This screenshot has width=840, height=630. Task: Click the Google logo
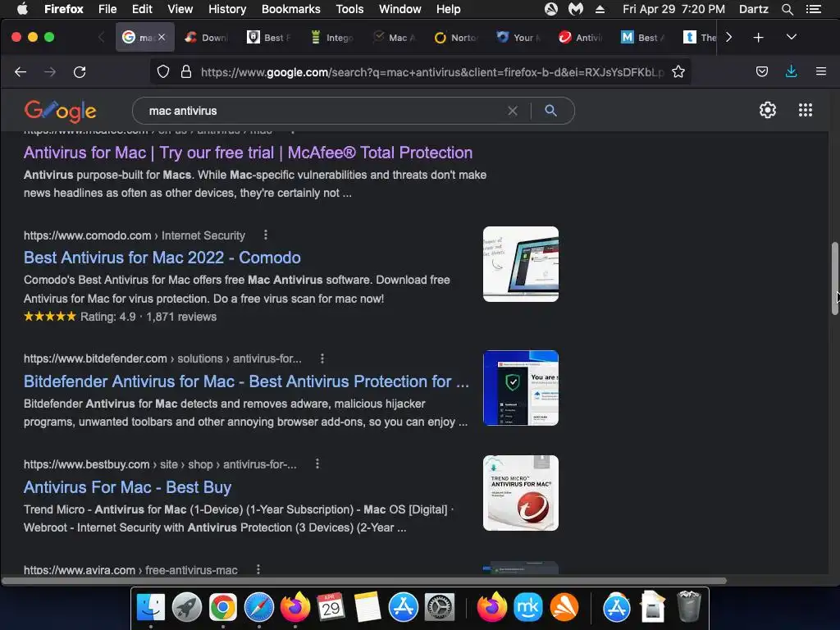point(60,111)
